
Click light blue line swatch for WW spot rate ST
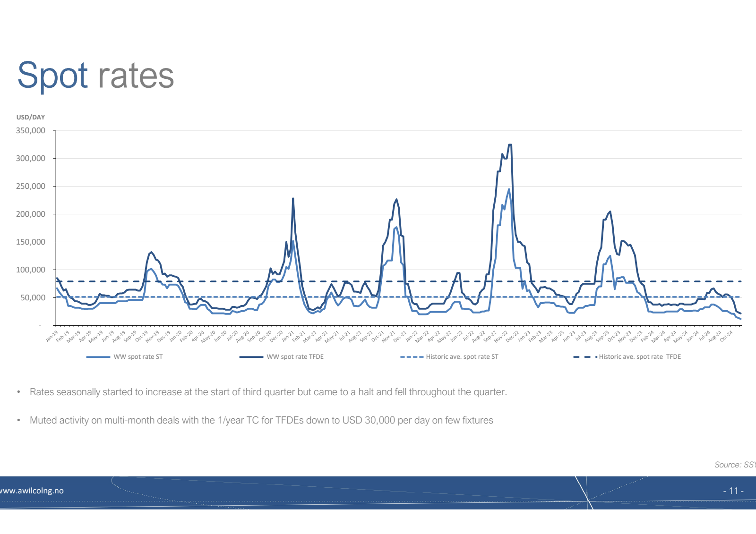point(98,357)
